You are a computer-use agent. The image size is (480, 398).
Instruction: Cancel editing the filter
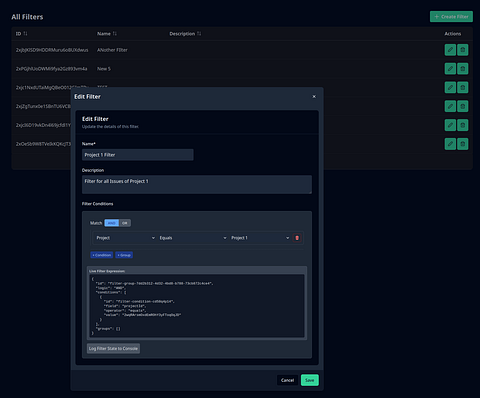(287, 380)
